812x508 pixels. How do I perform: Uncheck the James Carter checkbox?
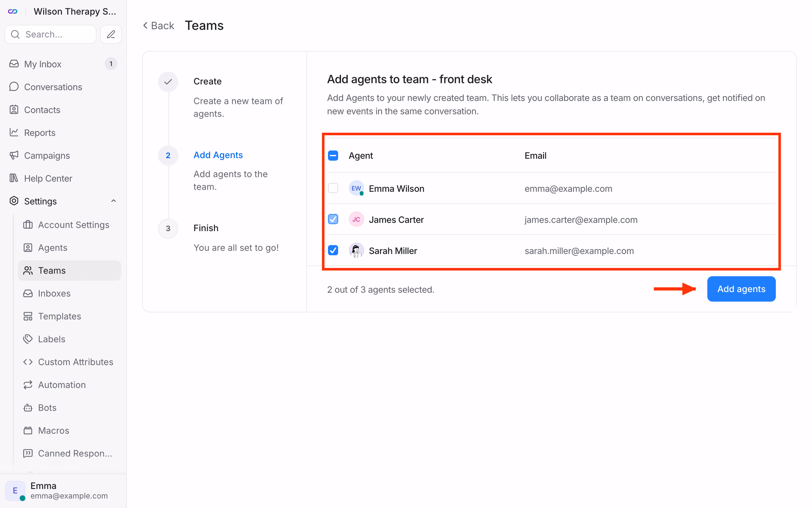[333, 219]
